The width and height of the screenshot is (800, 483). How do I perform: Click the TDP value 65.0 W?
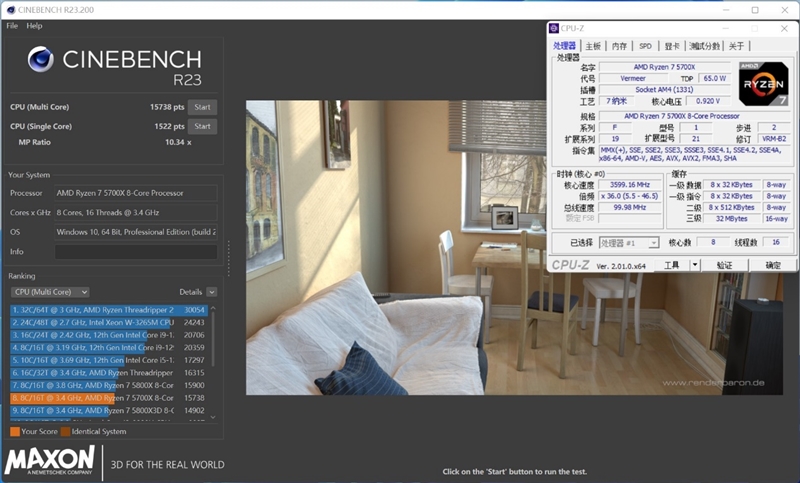(715, 79)
